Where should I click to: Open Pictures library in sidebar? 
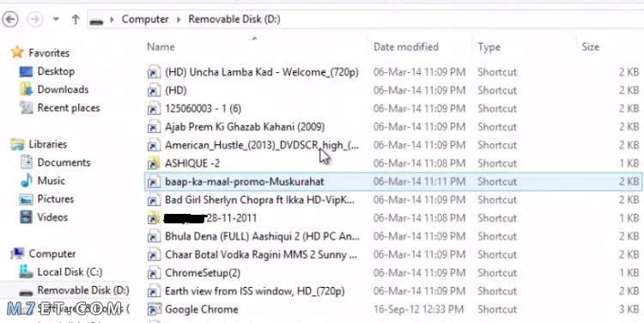[x=56, y=199]
